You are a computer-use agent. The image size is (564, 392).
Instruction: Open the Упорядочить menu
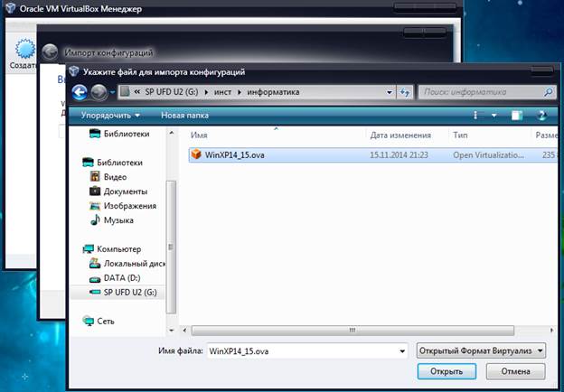pos(110,116)
